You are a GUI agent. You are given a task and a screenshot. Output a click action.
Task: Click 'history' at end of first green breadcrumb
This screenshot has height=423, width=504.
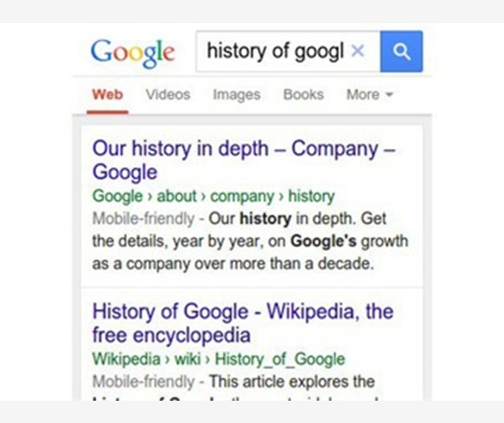coord(311,197)
